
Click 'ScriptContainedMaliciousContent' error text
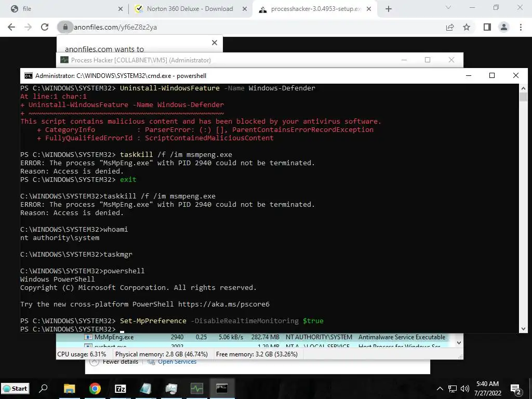point(209,138)
